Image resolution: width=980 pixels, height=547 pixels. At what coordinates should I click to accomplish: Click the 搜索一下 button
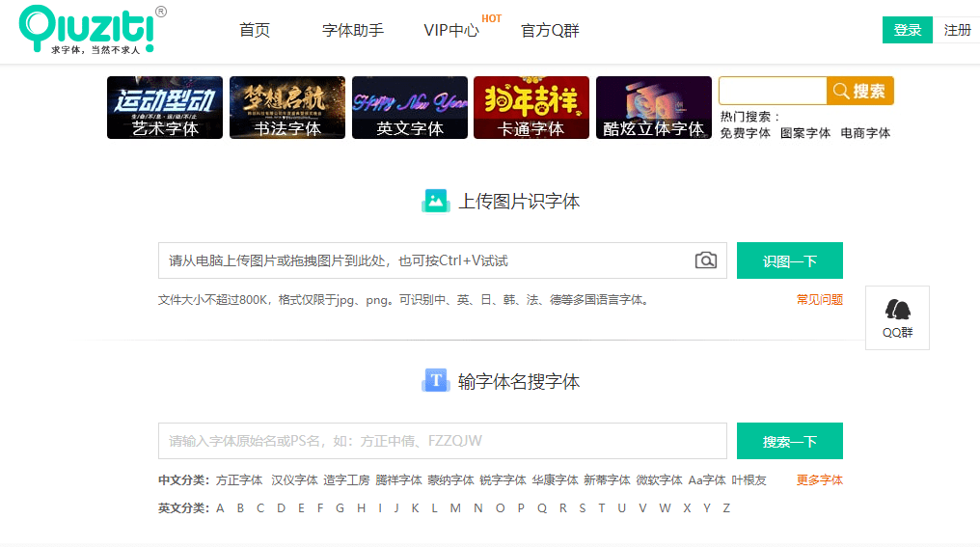coord(789,441)
